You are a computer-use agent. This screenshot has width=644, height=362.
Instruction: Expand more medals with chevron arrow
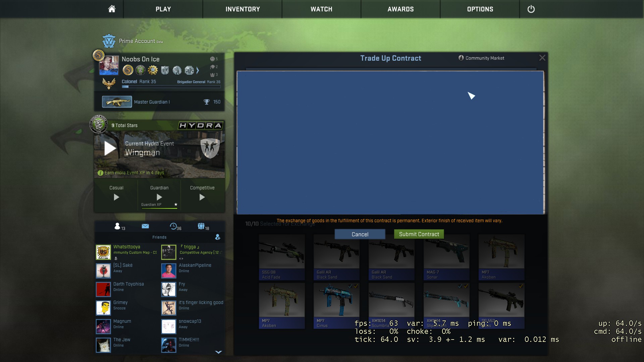(198, 70)
